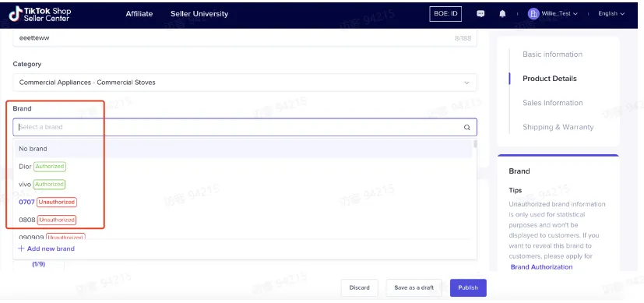
Task: Open the Affiliate menu
Action: coord(139,13)
